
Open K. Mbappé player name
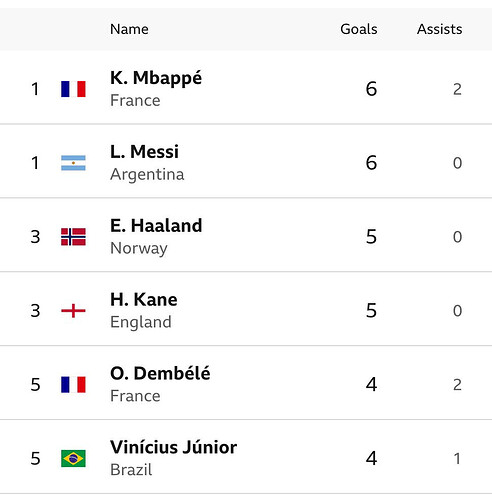(156, 79)
